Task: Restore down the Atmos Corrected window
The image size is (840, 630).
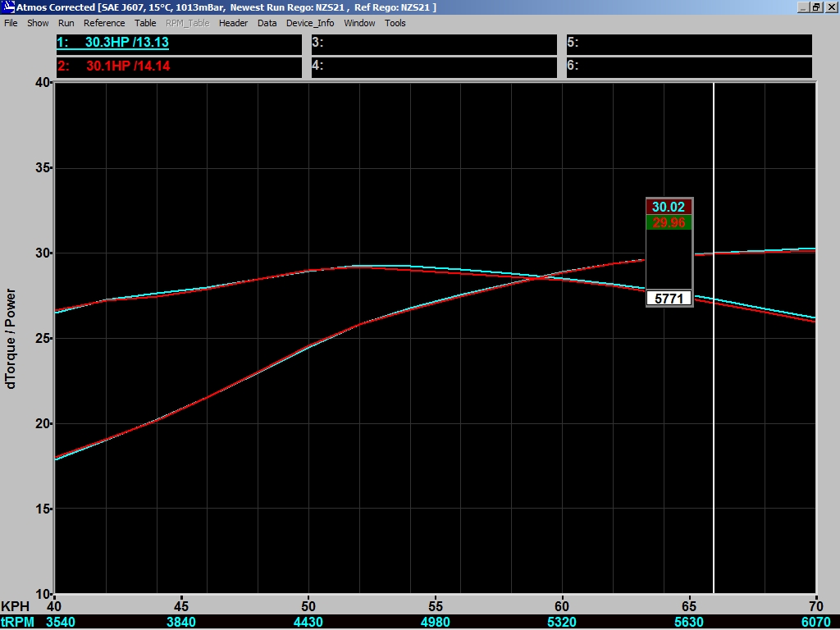Action: [x=816, y=7]
